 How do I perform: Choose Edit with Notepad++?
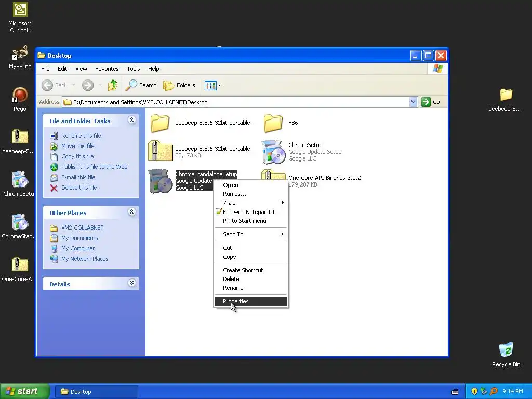coord(250,212)
